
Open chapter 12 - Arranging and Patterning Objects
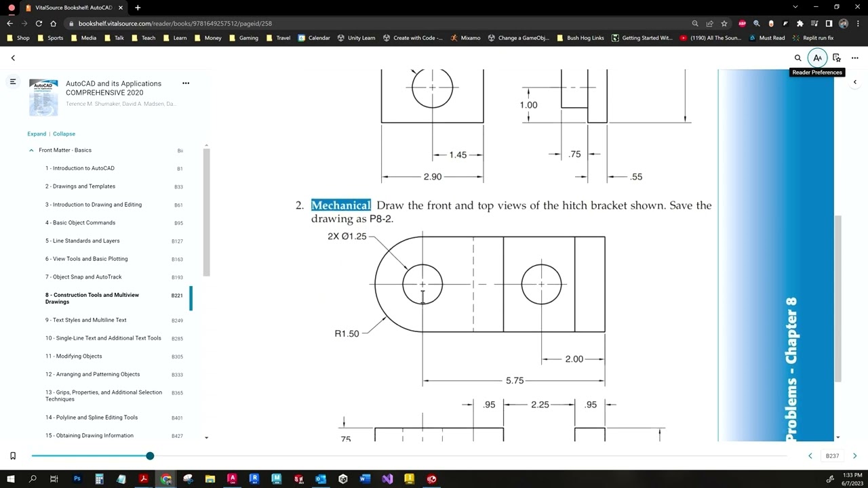(93, 374)
